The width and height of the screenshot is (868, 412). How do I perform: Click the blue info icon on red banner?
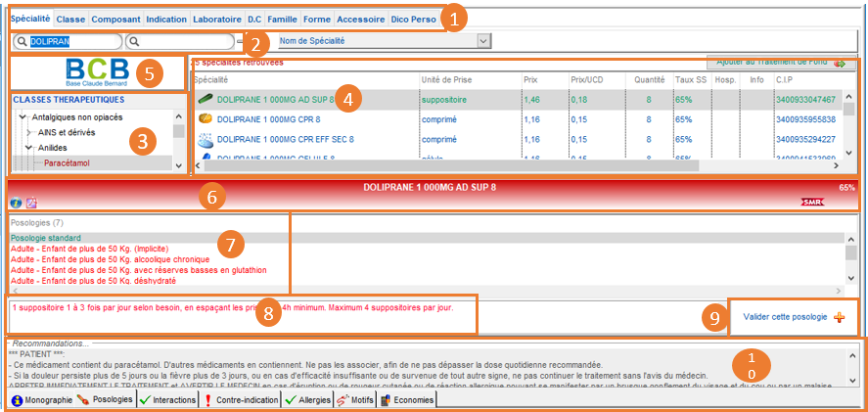16,203
